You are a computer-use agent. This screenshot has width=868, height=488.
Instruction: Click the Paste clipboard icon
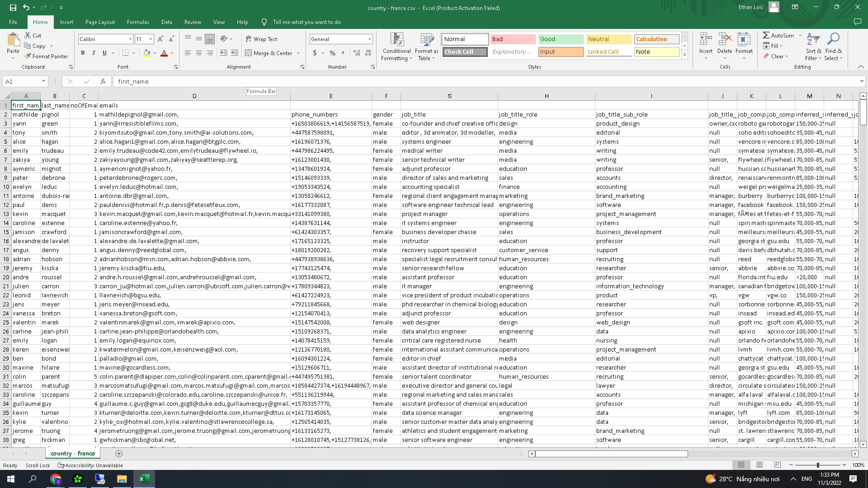13,40
